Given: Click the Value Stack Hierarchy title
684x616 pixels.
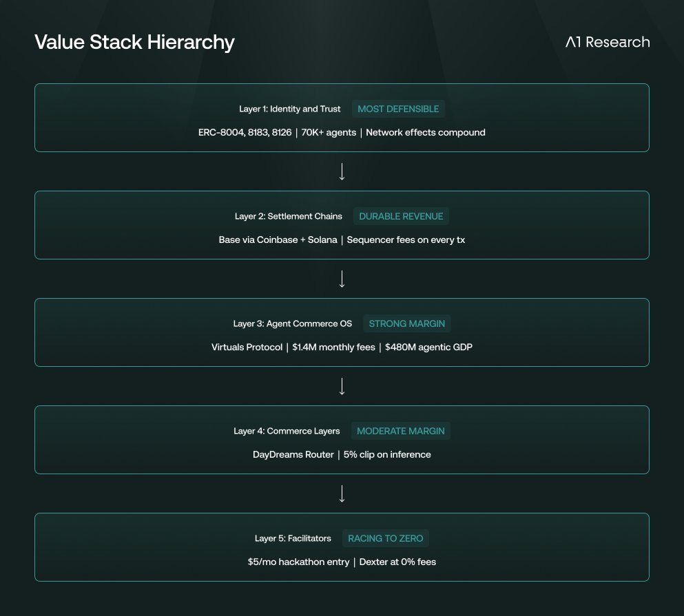Looking at the screenshot, I should point(134,43).
